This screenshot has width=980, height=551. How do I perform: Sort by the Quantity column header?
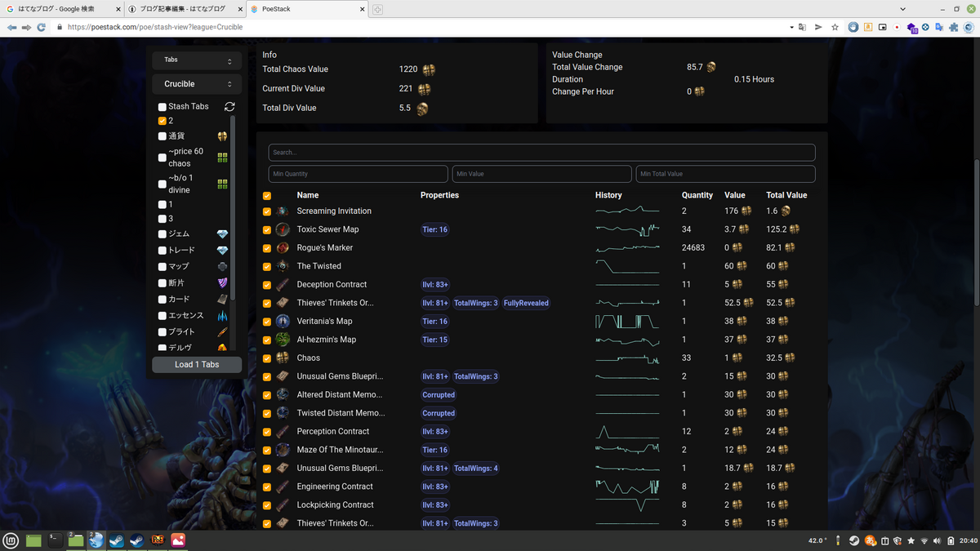click(x=697, y=195)
